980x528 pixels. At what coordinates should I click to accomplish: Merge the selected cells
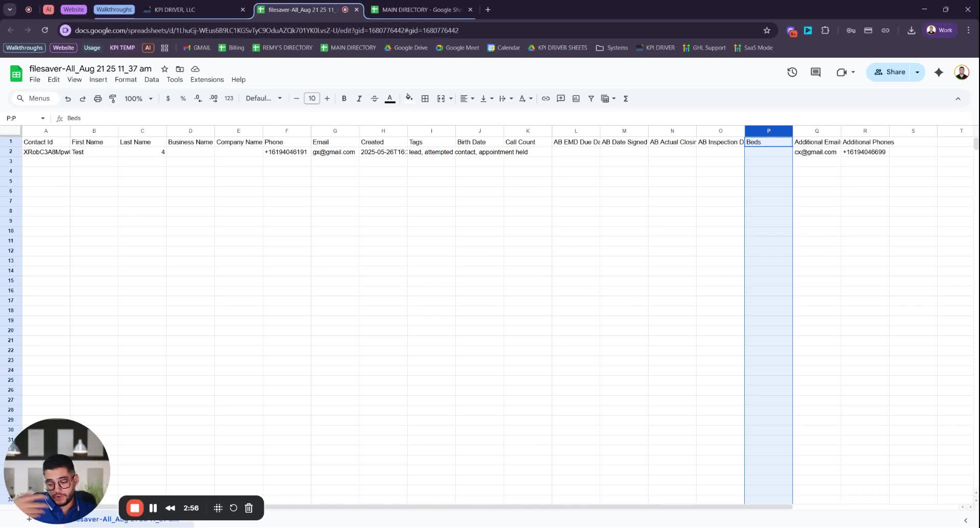[x=441, y=99]
